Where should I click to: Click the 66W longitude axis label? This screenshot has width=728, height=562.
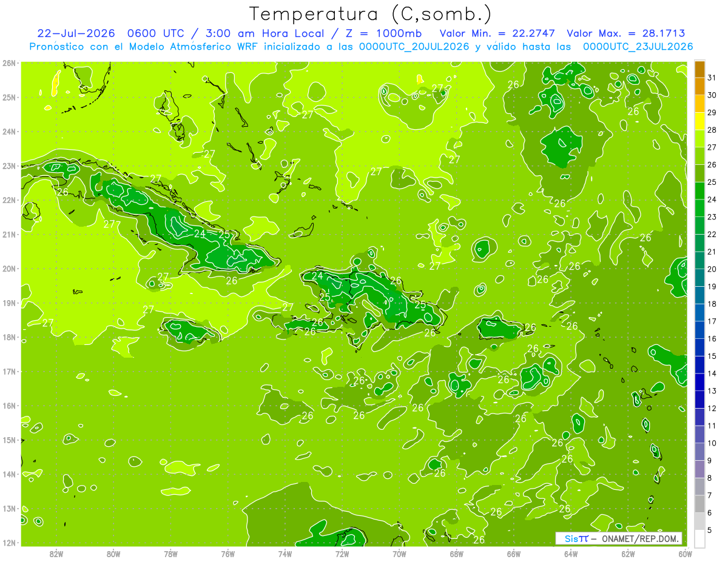pyautogui.click(x=514, y=554)
